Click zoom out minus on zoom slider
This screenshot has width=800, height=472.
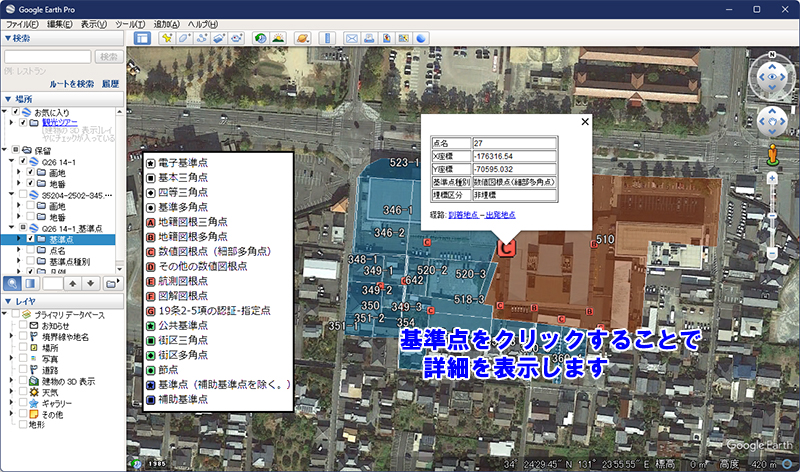point(772,254)
